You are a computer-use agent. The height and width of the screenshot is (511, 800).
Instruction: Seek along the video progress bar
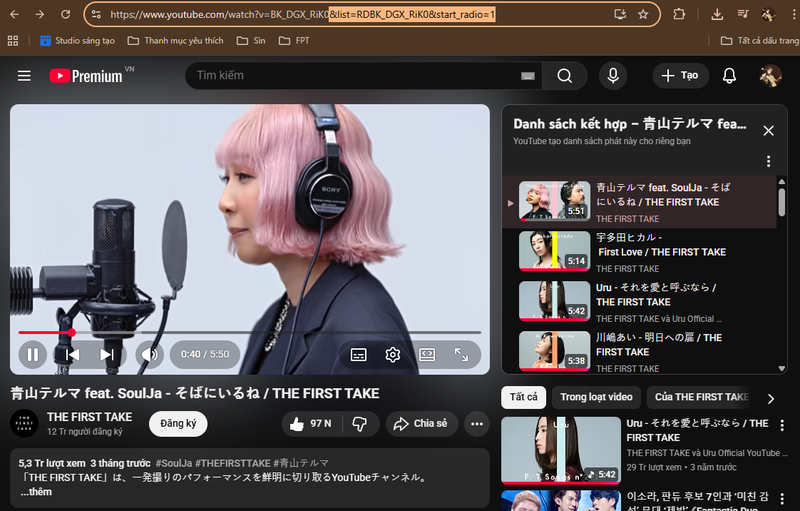tap(249, 333)
